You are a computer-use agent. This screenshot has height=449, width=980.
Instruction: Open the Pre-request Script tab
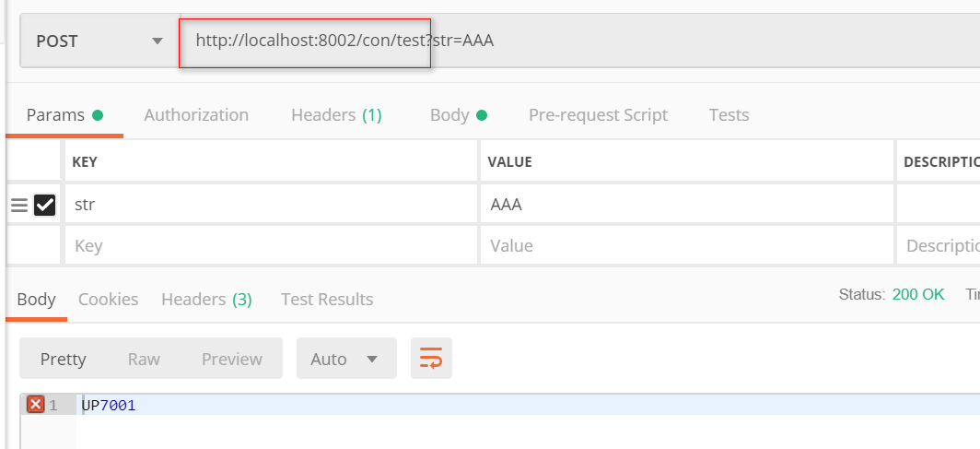click(598, 115)
